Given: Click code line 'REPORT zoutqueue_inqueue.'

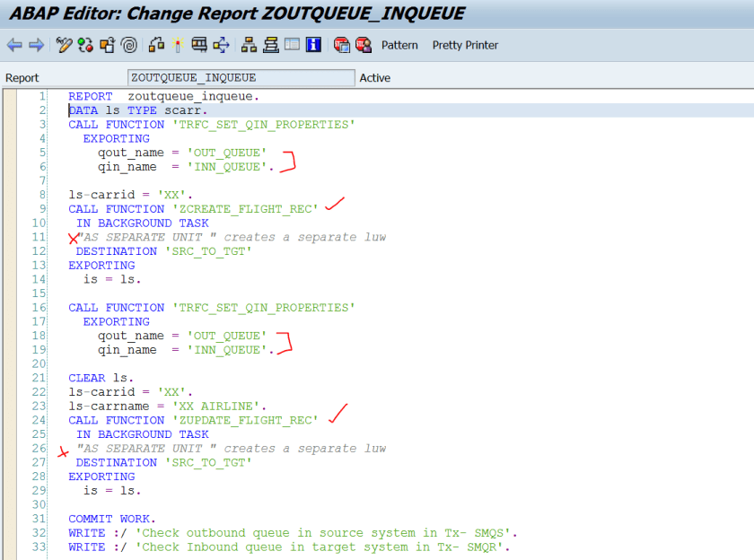Looking at the screenshot, I should pyautogui.click(x=163, y=97).
